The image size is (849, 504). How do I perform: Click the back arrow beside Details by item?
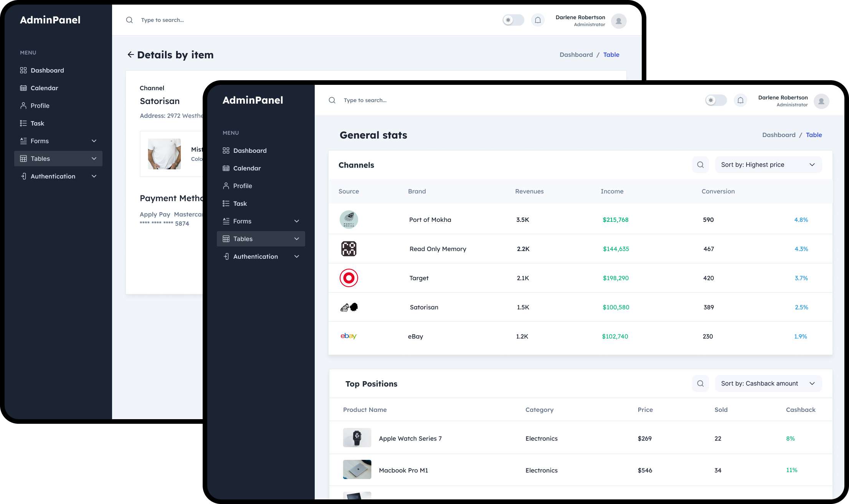(130, 55)
